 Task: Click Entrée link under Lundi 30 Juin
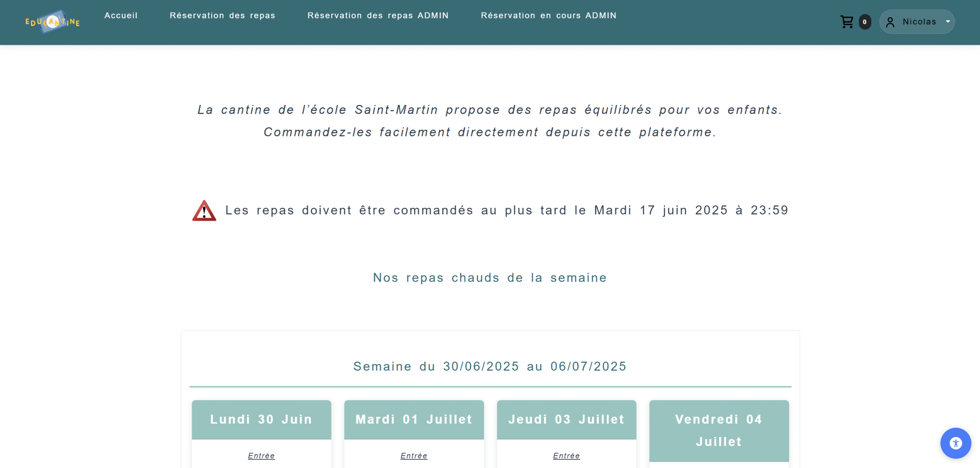pos(261,456)
